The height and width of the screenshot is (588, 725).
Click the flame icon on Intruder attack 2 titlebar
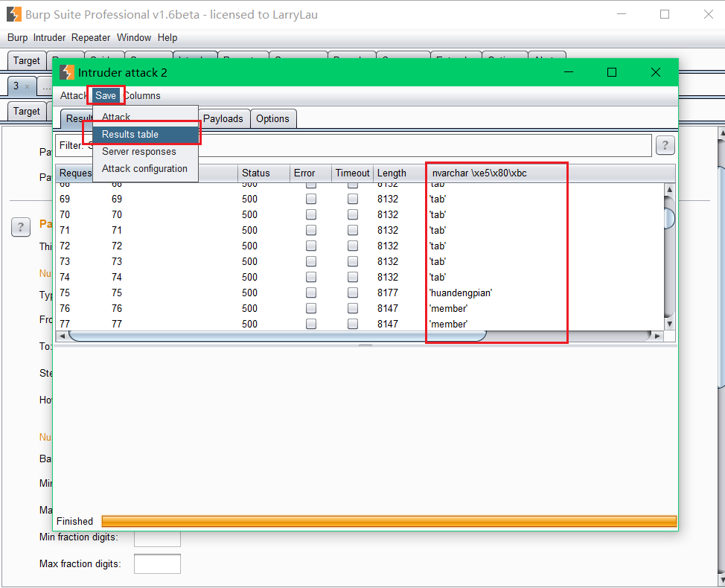(66, 72)
